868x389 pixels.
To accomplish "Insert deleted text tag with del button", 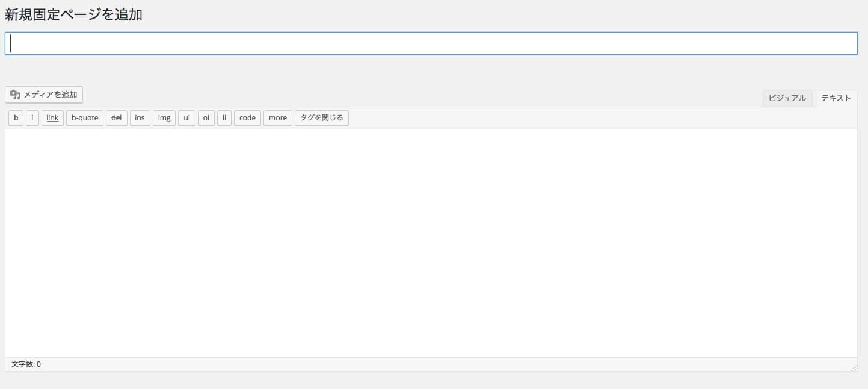I will tap(117, 118).
